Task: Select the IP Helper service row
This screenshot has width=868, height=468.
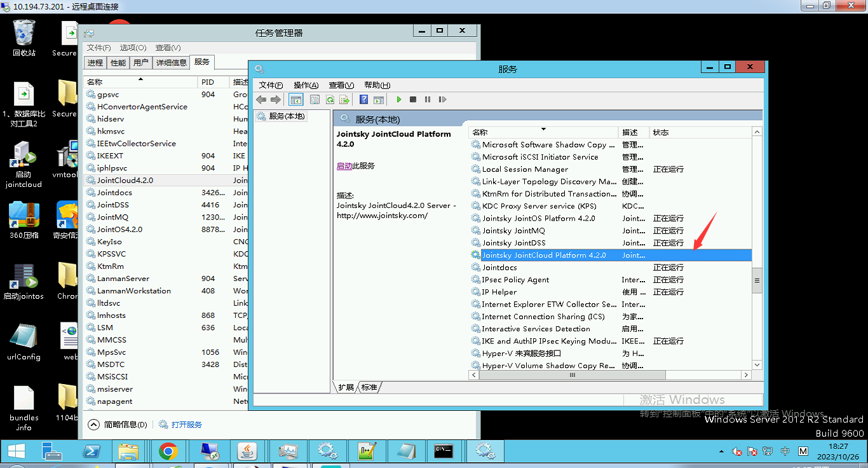Action: [610, 292]
